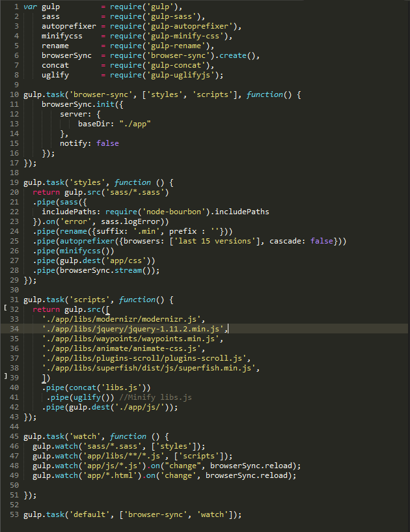Click the var keyword on line 1
The width and height of the screenshot is (410, 532).
click(x=30, y=7)
